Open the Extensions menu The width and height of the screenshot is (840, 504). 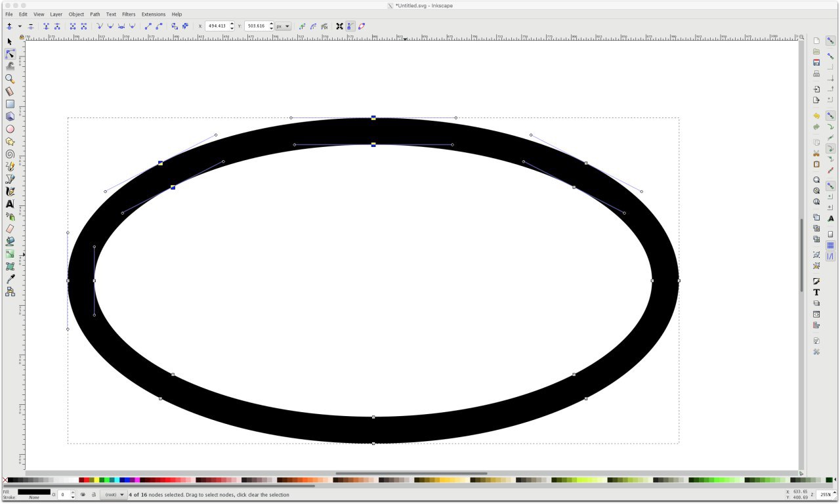(x=154, y=14)
